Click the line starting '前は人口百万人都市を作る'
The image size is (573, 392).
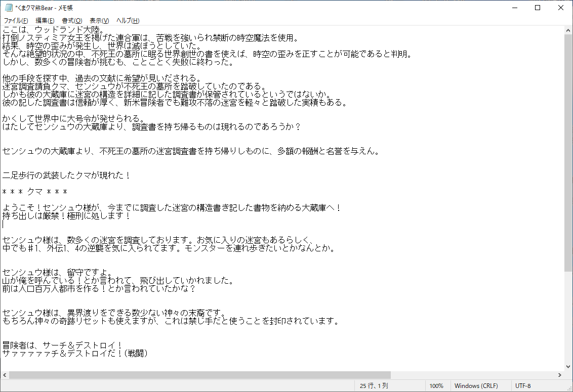[x=99, y=288]
